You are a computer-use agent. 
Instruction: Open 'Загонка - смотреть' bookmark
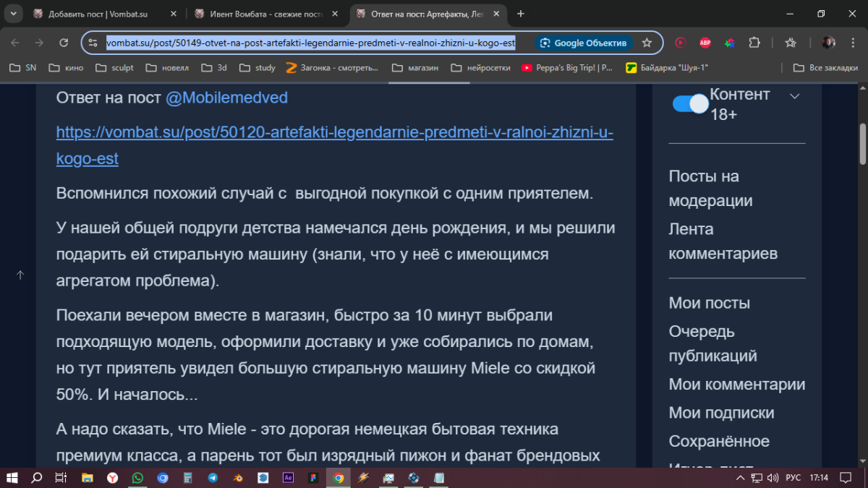click(x=332, y=68)
